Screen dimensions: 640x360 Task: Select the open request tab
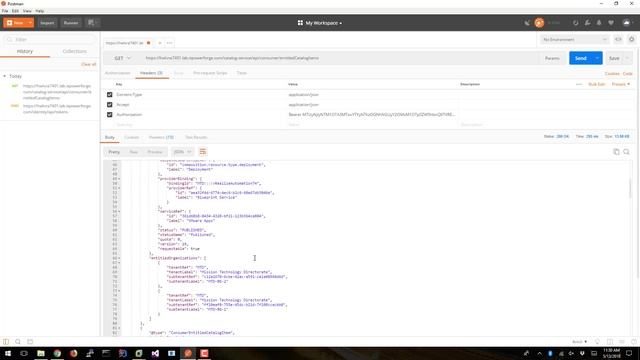coord(127,43)
